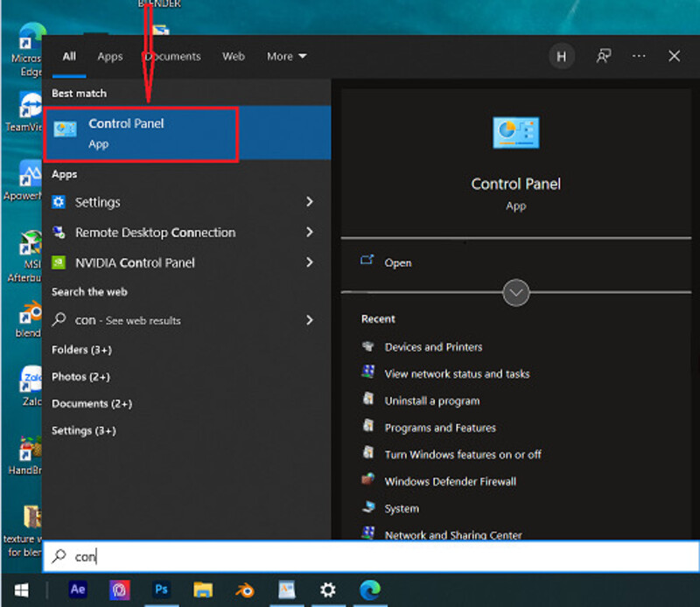The image size is (700, 607).
Task: Click the System icon in Recent list
Action: [x=367, y=506]
